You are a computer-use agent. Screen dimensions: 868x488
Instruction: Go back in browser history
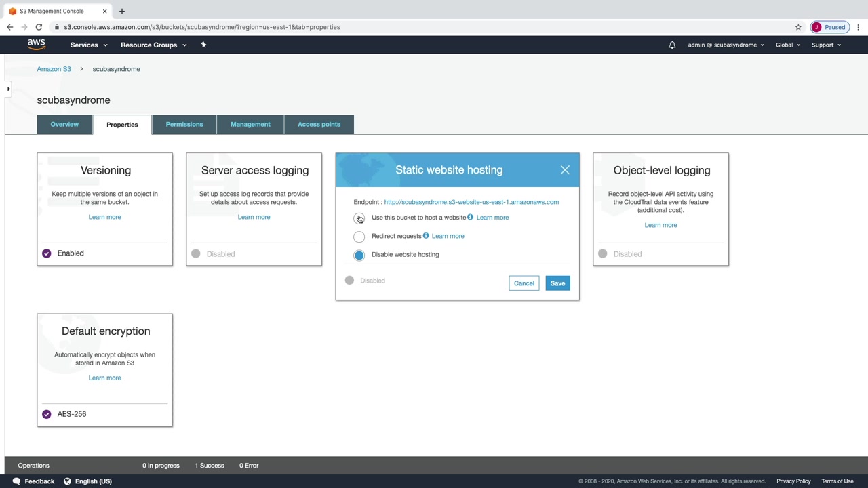pyautogui.click(x=9, y=27)
